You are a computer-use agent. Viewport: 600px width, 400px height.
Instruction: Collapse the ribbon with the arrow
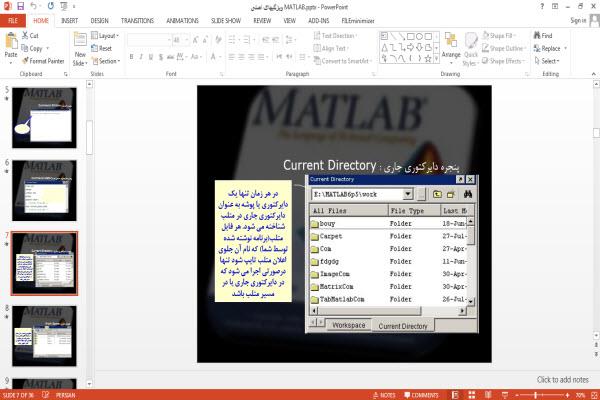point(593,73)
